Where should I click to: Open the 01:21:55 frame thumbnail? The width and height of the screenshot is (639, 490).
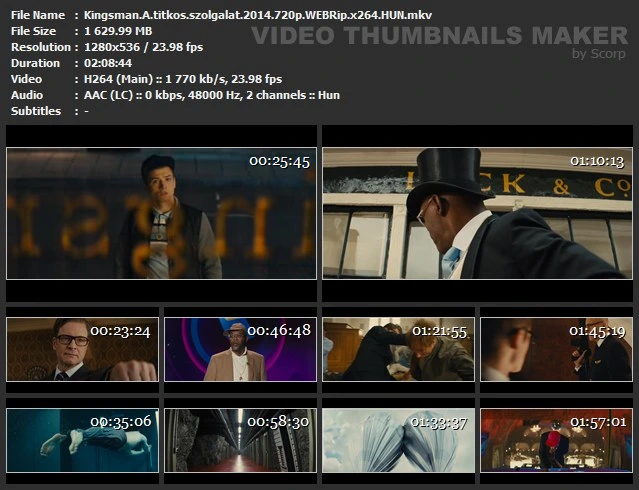[x=399, y=349]
